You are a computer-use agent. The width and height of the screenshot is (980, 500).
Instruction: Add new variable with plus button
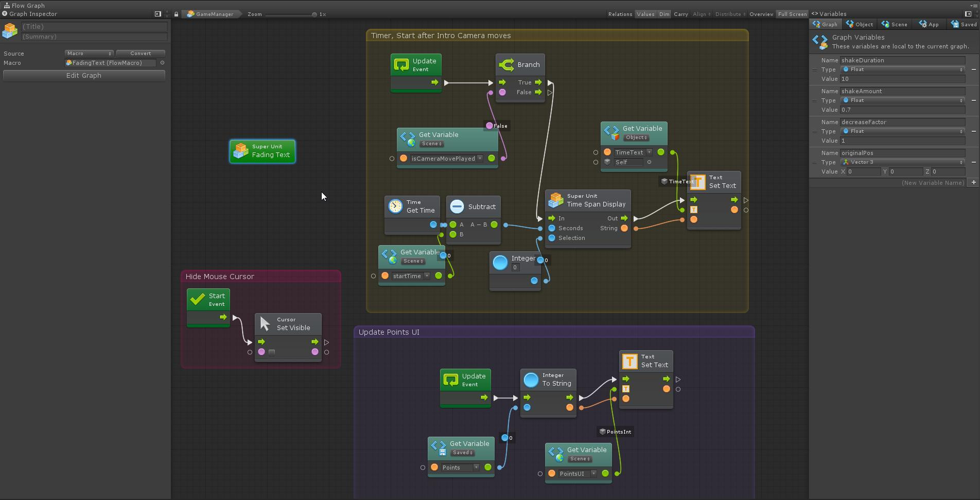point(973,183)
